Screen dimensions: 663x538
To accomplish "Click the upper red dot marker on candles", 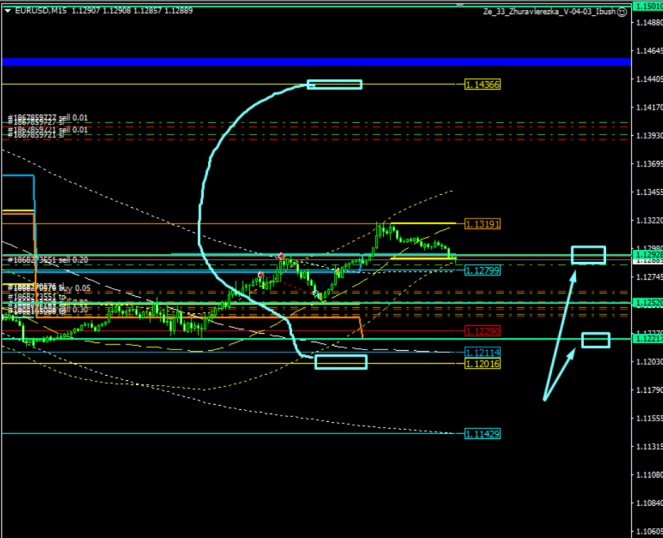I will [282, 257].
